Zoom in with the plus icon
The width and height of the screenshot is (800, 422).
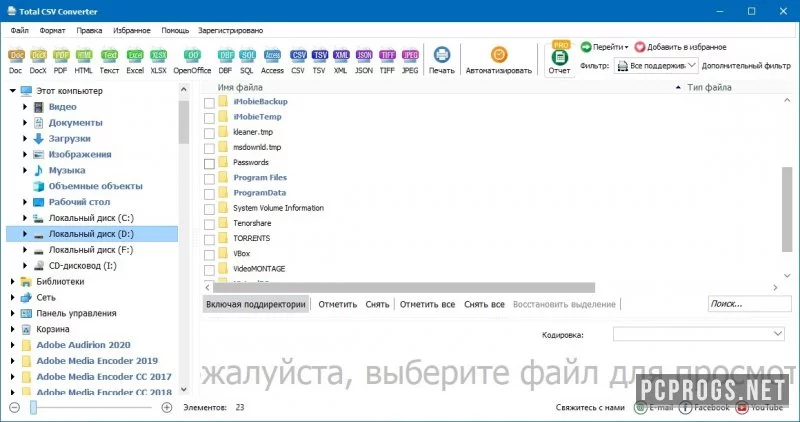pos(166,407)
